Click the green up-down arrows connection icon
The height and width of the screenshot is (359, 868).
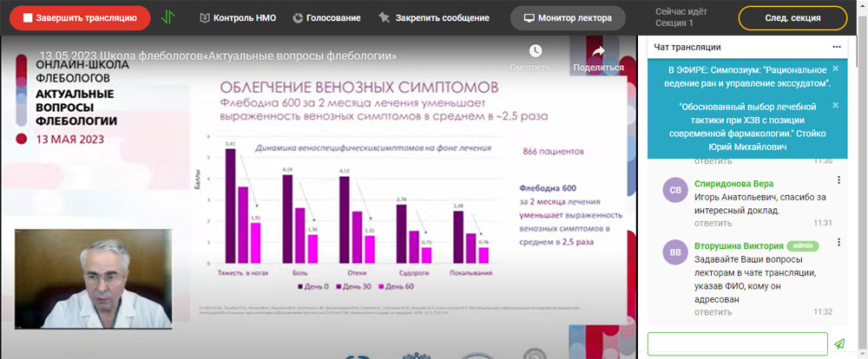tap(168, 17)
